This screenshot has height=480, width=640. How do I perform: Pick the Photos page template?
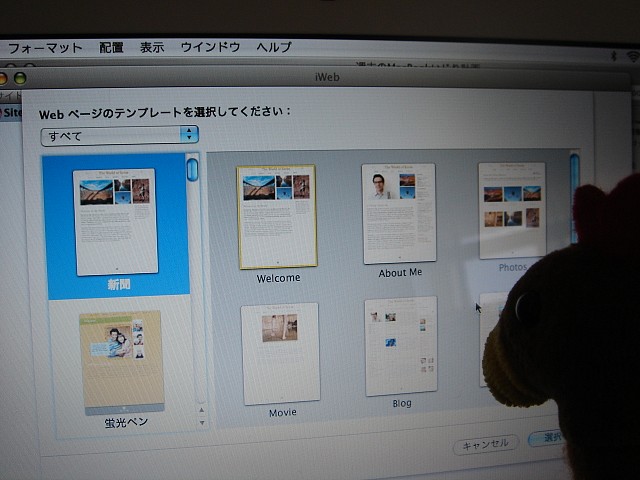pos(512,210)
